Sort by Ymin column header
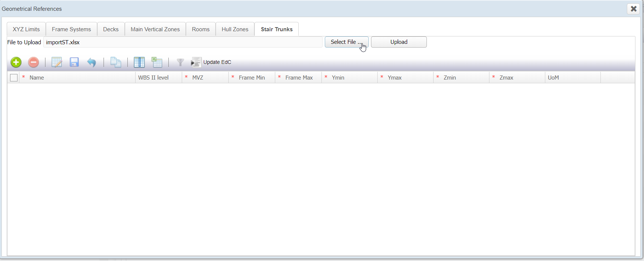 pos(349,77)
